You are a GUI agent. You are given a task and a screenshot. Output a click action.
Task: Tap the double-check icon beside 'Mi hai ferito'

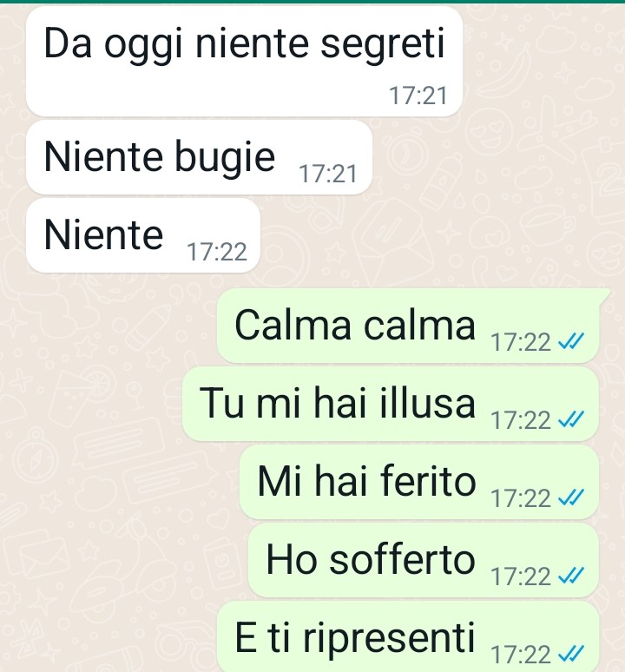(x=571, y=498)
